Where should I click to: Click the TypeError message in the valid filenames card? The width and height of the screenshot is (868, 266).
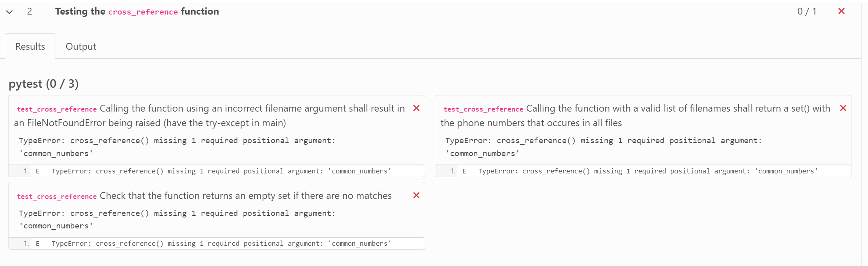(x=603, y=147)
